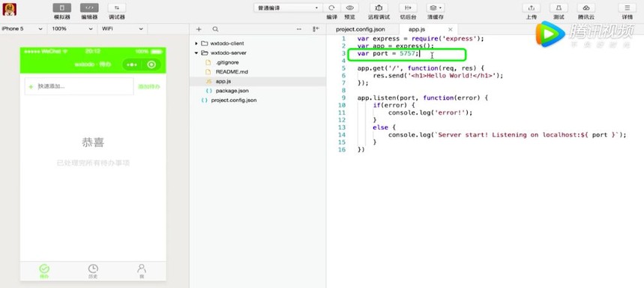Toggle the 模拟器 simulator panel button

coord(62,7)
